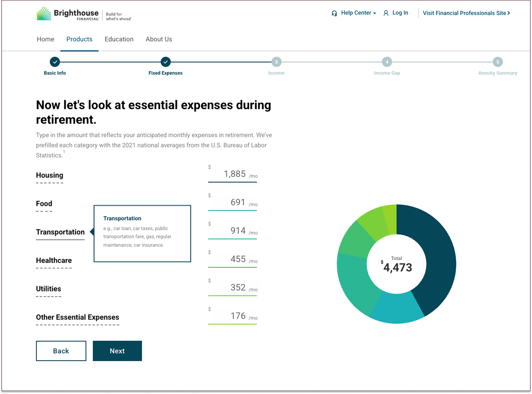Open Visit Financial Professionals Site link
The width and height of the screenshot is (532, 394).
[x=466, y=13]
